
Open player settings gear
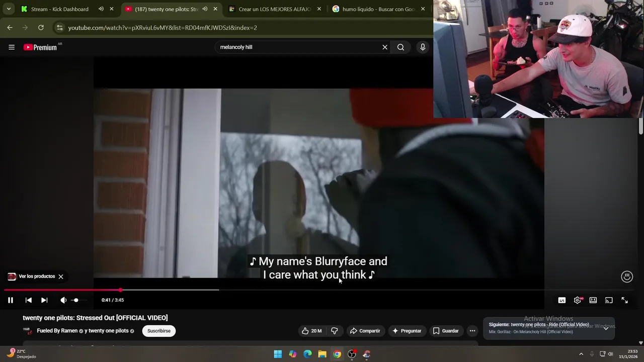click(x=578, y=300)
